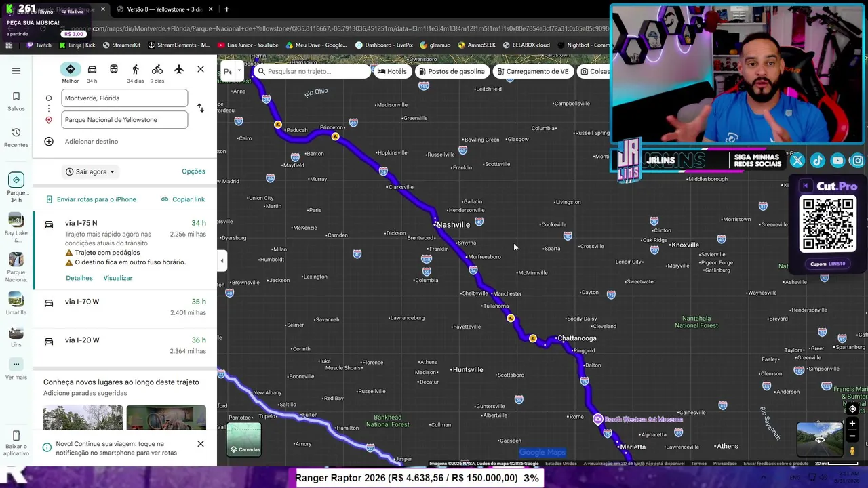This screenshot has height=488, width=868.
Task: Click the Ver mais button
Action: pyautogui.click(x=16, y=369)
